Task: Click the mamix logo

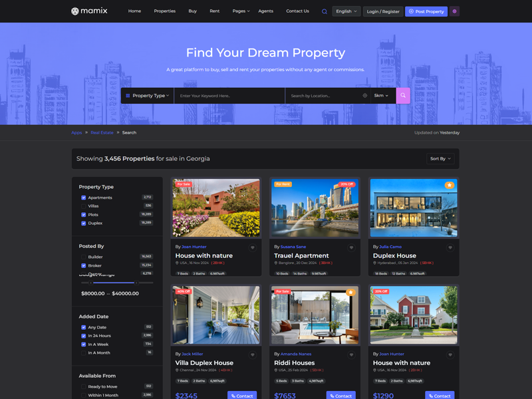Action: pyautogui.click(x=89, y=11)
